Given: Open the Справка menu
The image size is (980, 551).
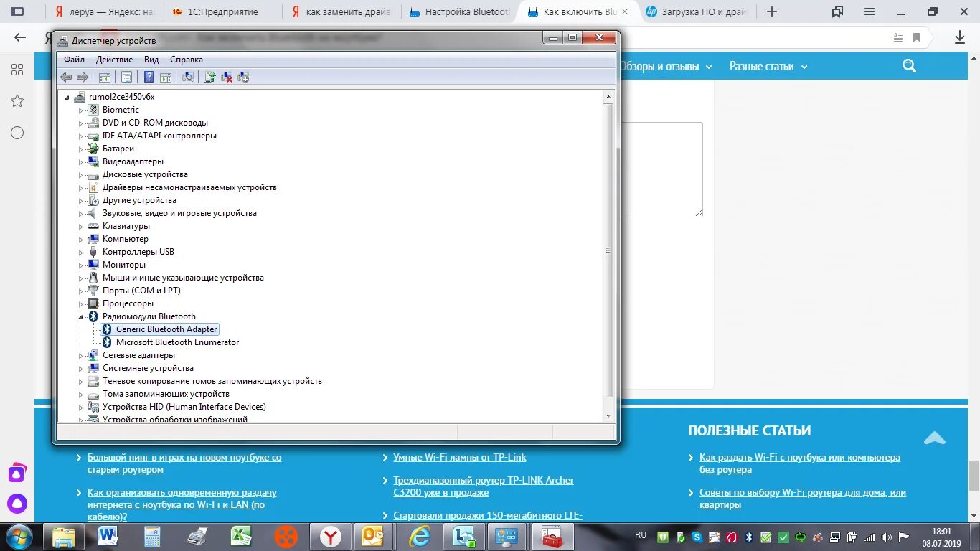Looking at the screenshot, I should pos(187,60).
